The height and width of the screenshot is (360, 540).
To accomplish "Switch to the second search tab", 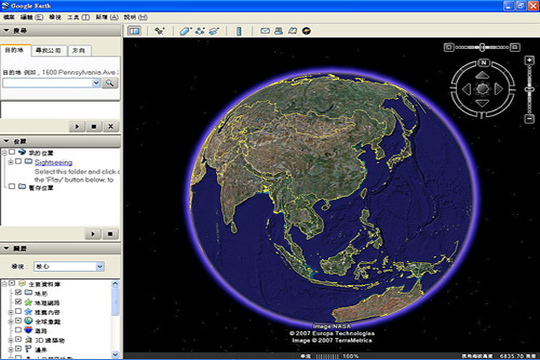I will pos(49,51).
